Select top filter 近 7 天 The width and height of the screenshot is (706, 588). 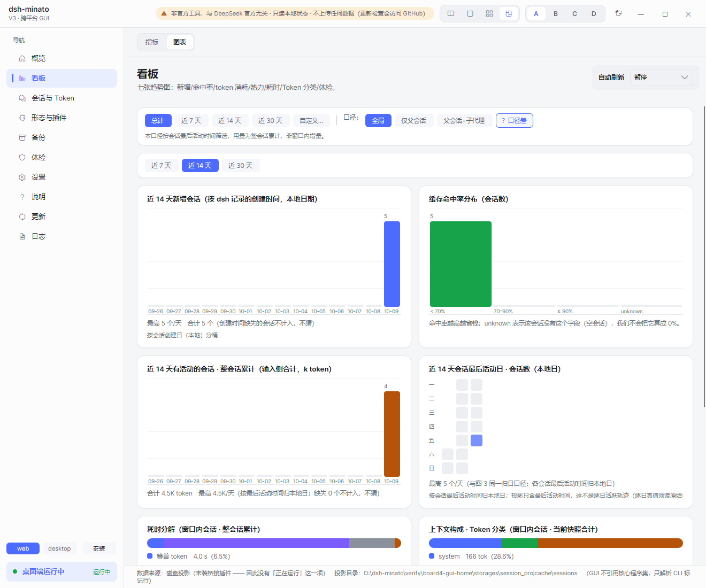(x=191, y=121)
